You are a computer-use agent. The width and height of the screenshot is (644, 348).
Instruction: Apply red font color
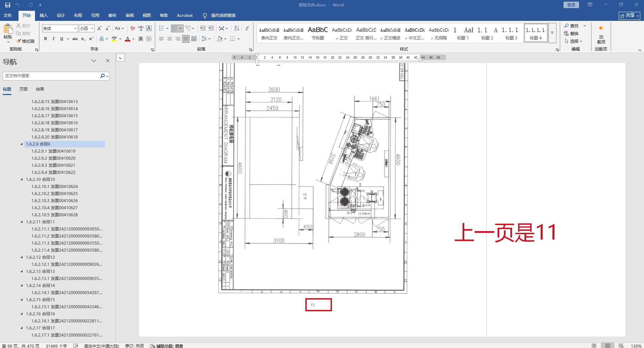click(x=128, y=39)
